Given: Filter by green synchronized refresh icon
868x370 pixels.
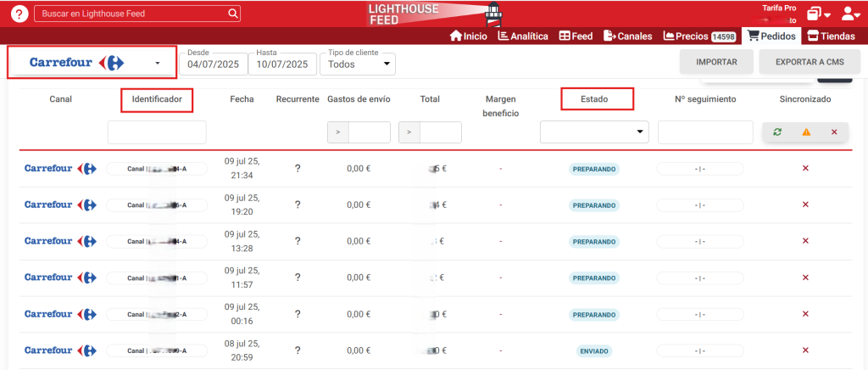Looking at the screenshot, I should 777,132.
